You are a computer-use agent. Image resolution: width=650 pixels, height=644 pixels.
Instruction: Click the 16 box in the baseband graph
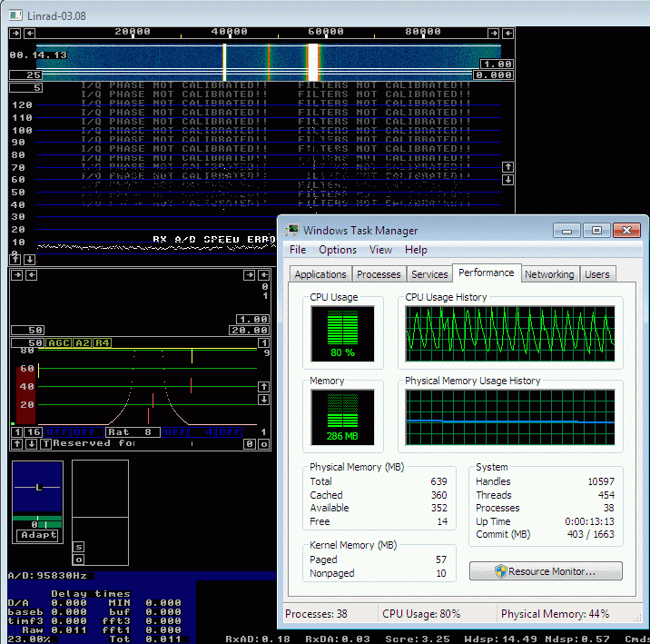tap(33, 432)
